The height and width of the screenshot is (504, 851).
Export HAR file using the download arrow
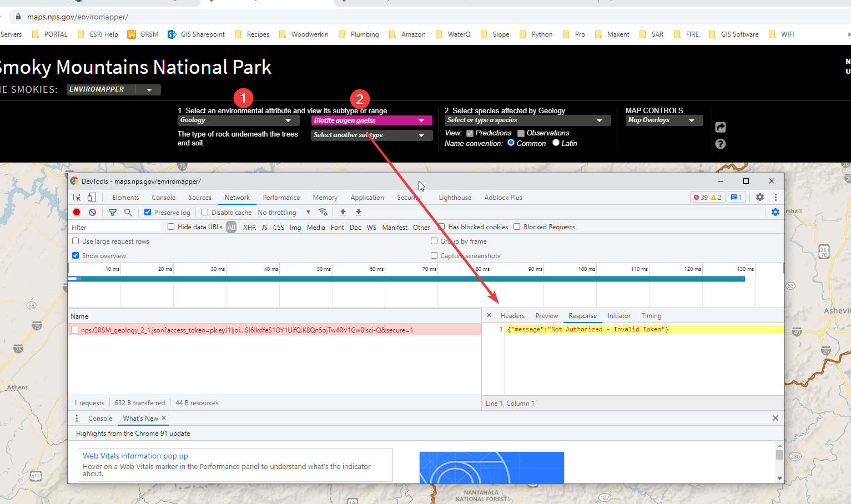pos(358,212)
